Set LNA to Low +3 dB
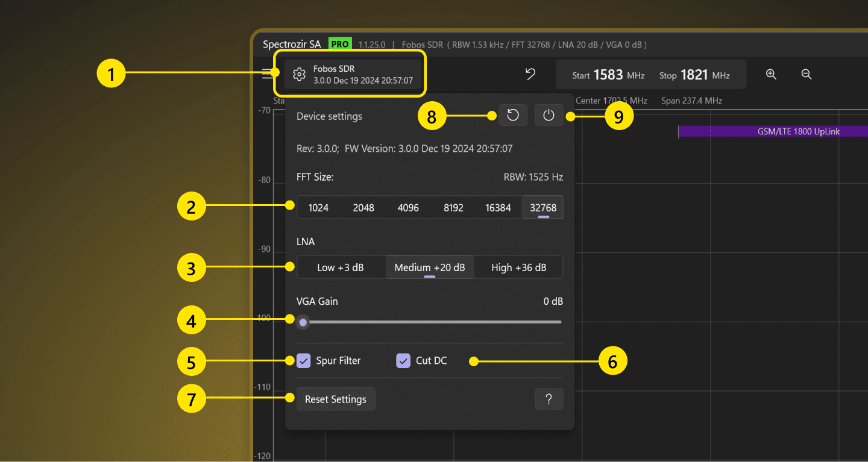The height and width of the screenshot is (462, 868). click(341, 267)
